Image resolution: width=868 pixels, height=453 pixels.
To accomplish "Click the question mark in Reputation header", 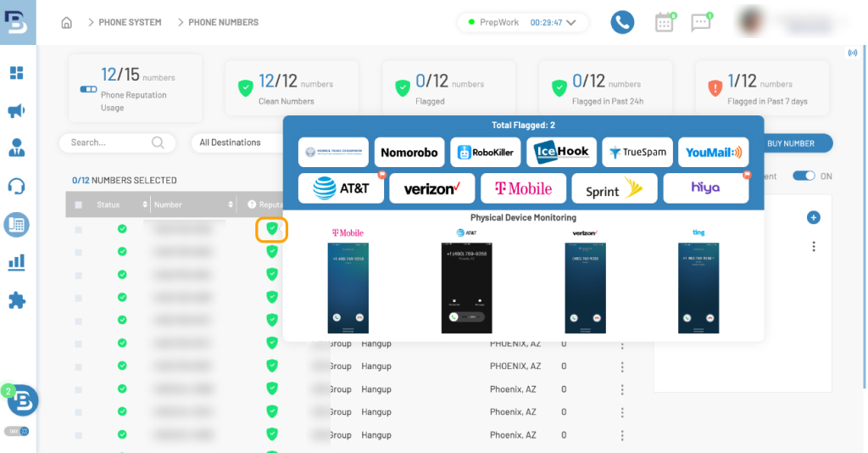I will (252, 205).
